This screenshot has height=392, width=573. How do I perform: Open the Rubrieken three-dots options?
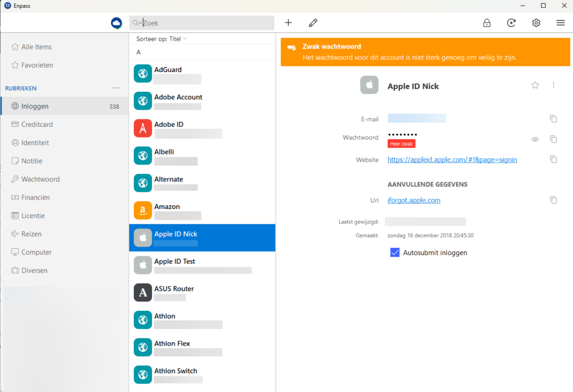click(116, 88)
